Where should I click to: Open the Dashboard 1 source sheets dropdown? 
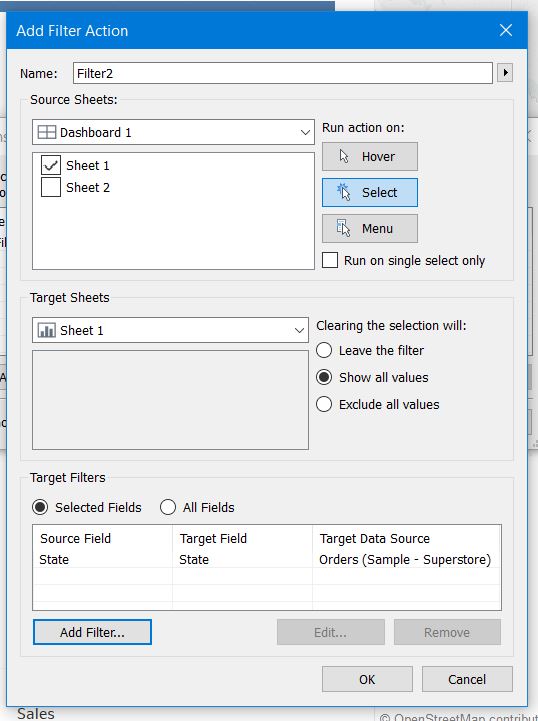[x=173, y=132]
